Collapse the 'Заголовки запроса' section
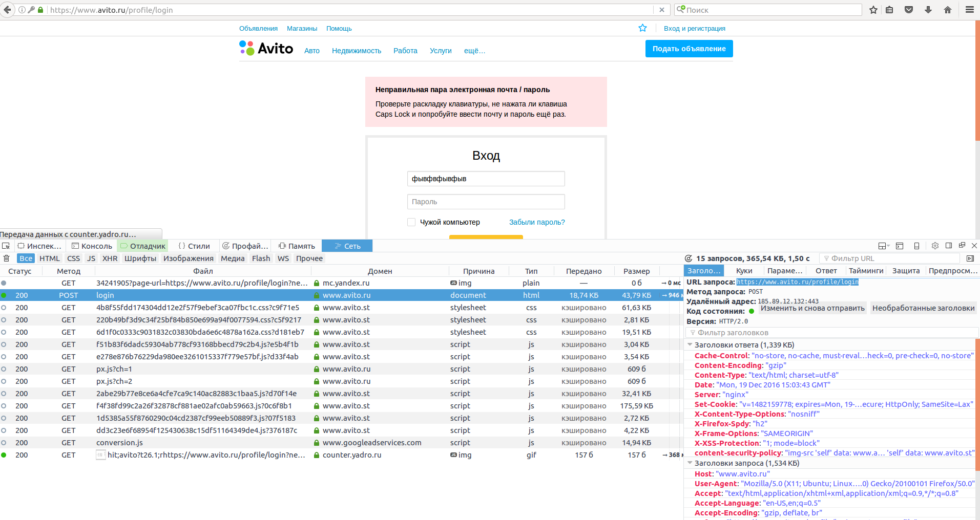Screen dimensions: 980x520 (x=690, y=463)
